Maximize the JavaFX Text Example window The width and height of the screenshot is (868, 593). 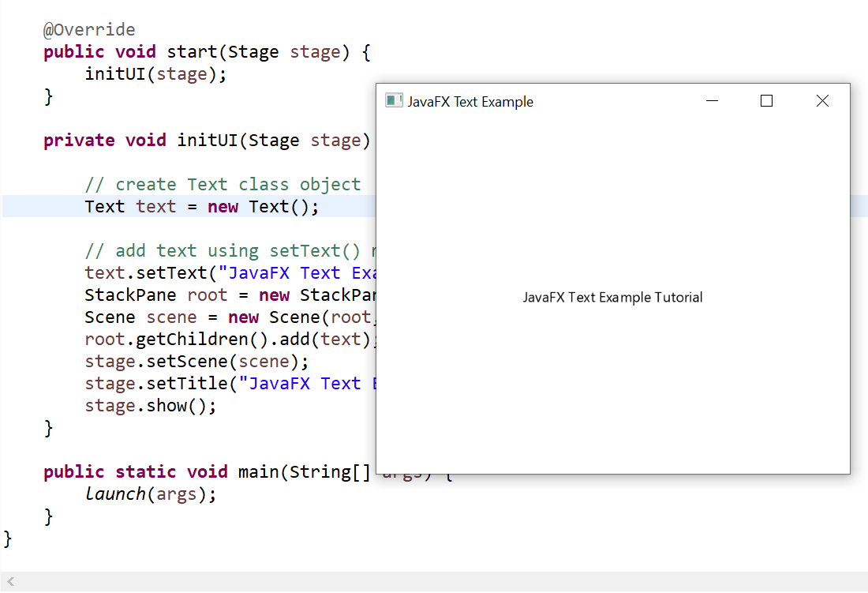click(x=766, y=101)
